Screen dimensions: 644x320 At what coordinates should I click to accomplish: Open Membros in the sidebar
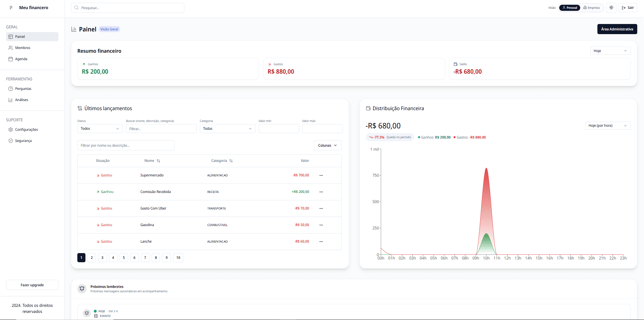[23, 48]
